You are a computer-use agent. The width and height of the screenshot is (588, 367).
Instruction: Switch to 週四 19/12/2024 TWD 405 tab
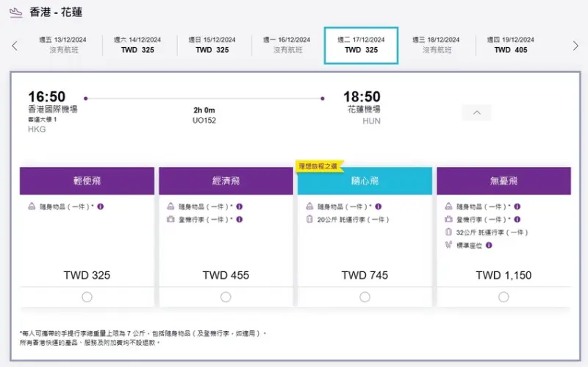(513, 45)
